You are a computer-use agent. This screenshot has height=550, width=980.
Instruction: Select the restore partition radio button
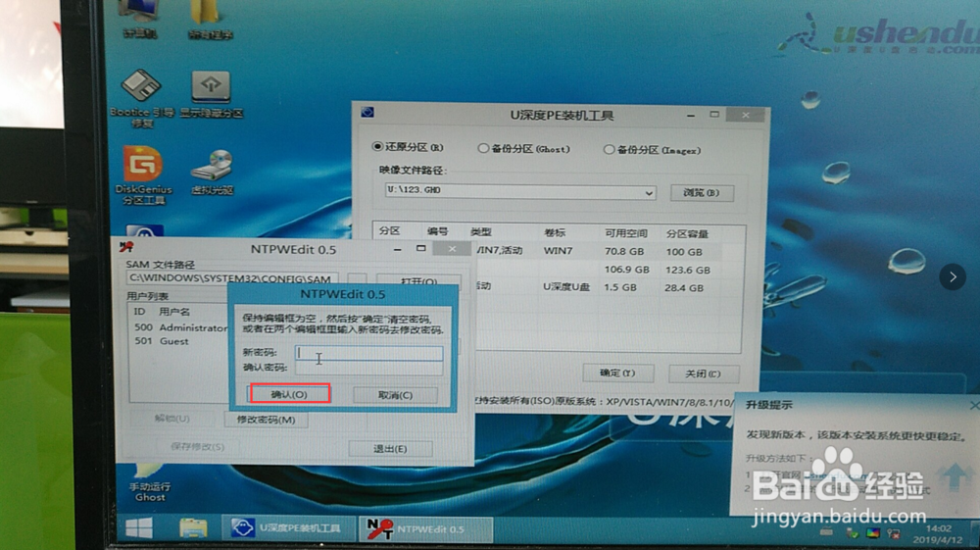coord(377,146)
